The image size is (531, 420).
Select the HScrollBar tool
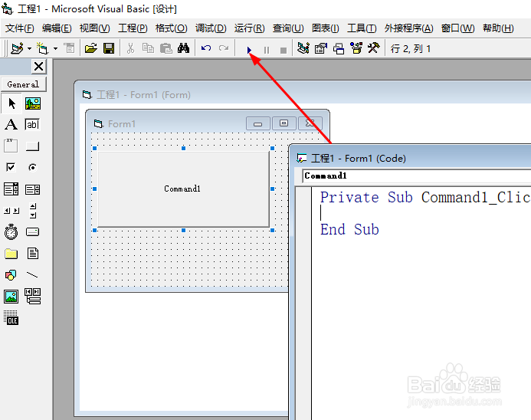point(11,211)
